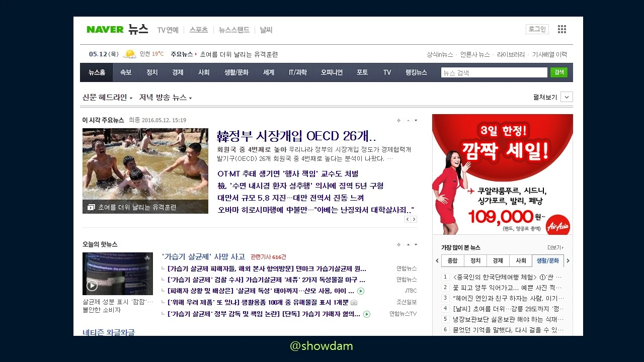Click the play icon on the 핫뉴스 video thumbnail
The width and height of the screenshot is (644, 362).
coord(92,285)
